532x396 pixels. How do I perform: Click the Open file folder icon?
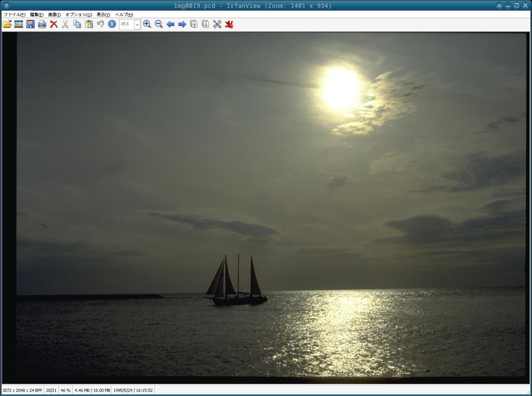[x=7, y=24]
